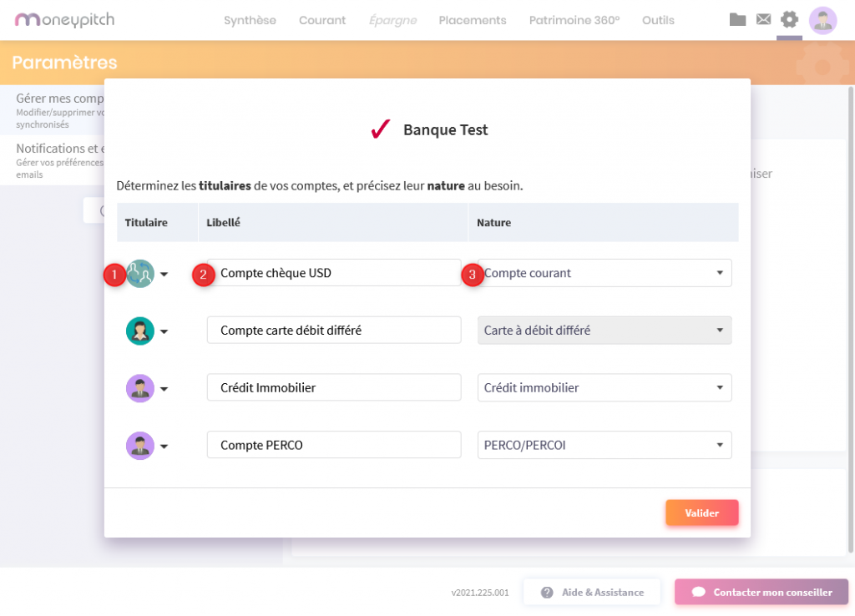Open Aide & Assistance
Viewport: 855px width, 616px height.
coord(592,592)
